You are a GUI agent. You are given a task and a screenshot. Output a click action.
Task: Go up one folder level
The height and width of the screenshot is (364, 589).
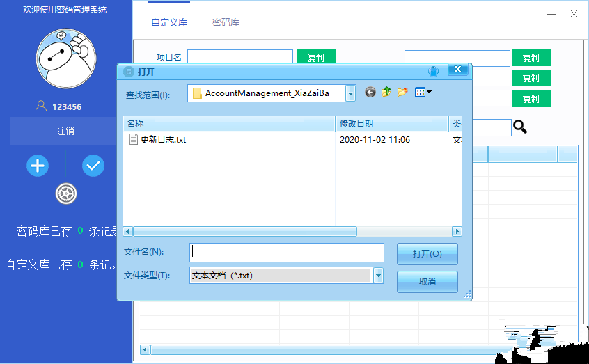click(x=386, y=93)
